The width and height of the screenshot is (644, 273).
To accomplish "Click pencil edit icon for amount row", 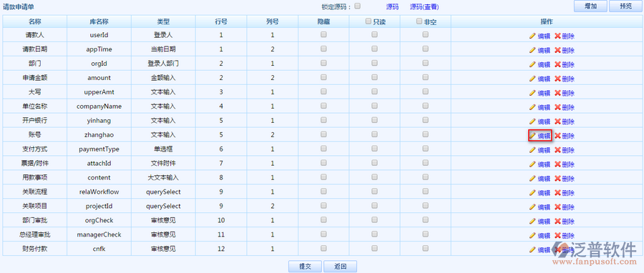I will (x=532, y=79).
